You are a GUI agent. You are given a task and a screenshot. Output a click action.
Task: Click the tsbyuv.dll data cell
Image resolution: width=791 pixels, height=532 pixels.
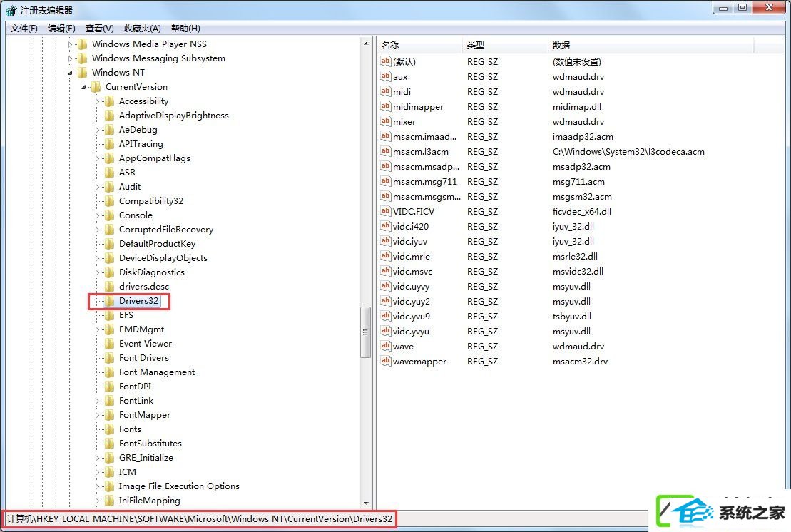click(x=571, y=316)
